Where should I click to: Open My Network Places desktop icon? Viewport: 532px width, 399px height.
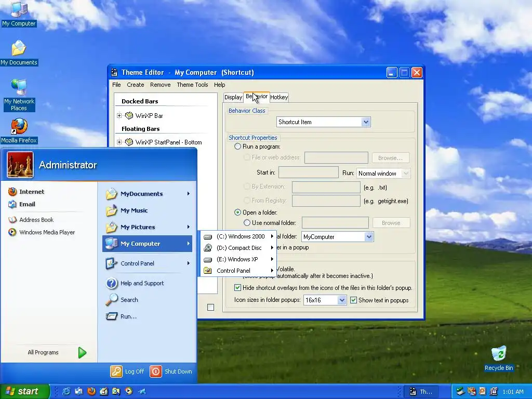(x=19, y=95)
